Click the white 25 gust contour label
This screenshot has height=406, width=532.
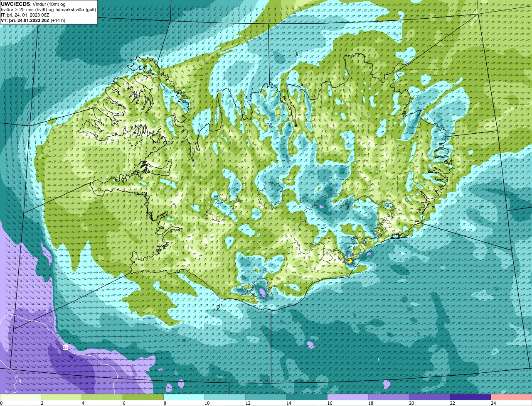pos(65,347)
